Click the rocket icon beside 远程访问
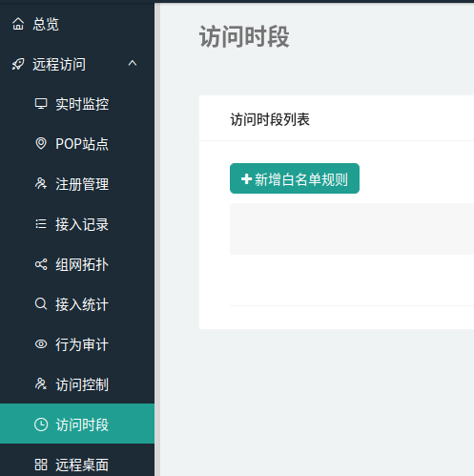This screenshot has height=476, width=474. (18, 64)
